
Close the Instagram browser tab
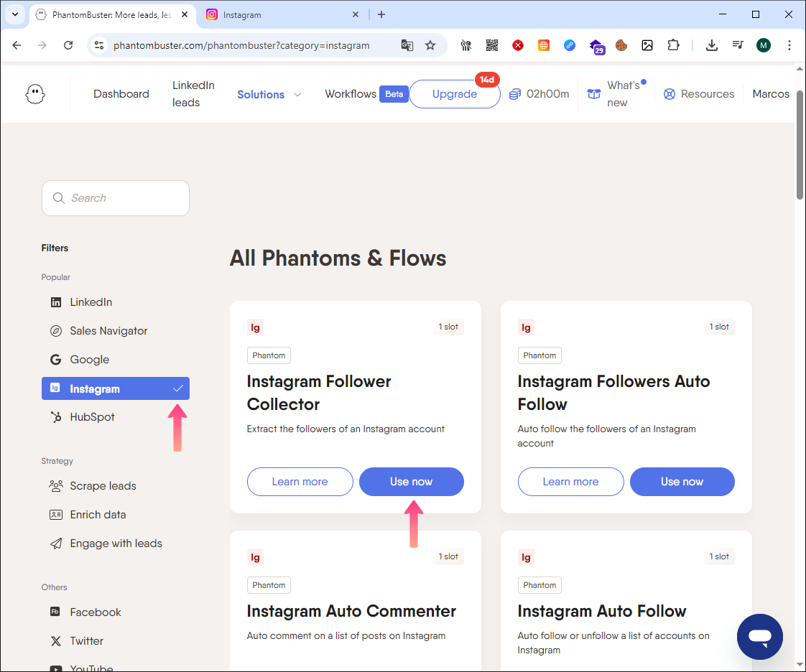[x=355, y=15]
